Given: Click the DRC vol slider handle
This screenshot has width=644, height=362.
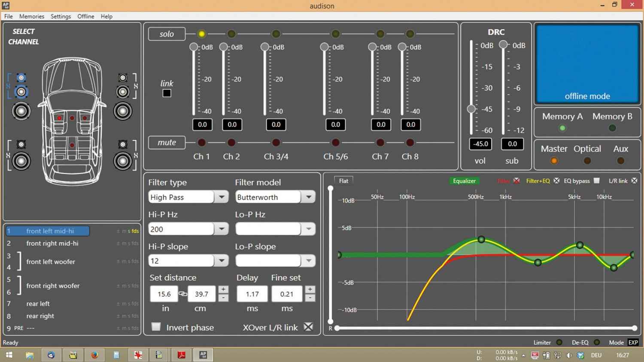Looking at the screenshot, I should tap(471, 109).
